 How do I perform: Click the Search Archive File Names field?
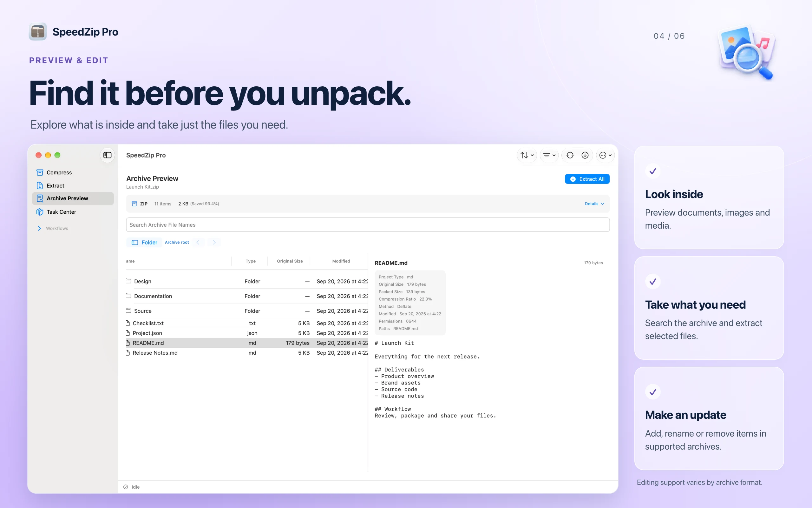click(x=368, y=224)
